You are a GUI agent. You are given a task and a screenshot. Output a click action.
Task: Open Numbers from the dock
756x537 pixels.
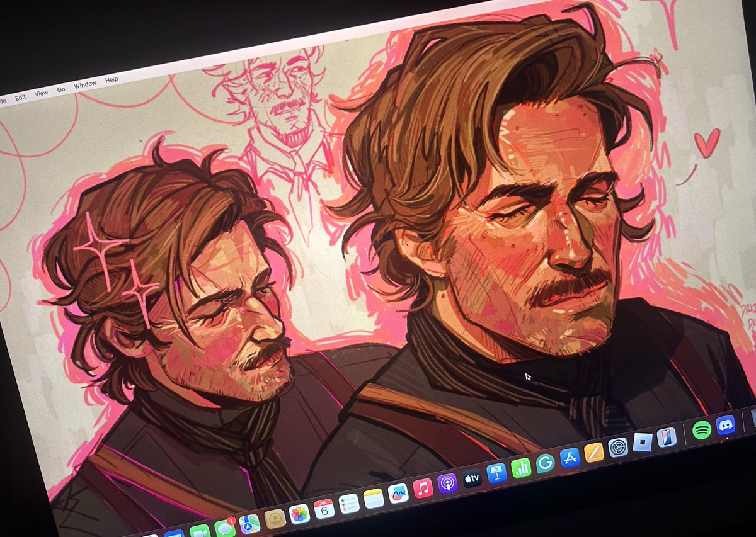tap(521, 468)
